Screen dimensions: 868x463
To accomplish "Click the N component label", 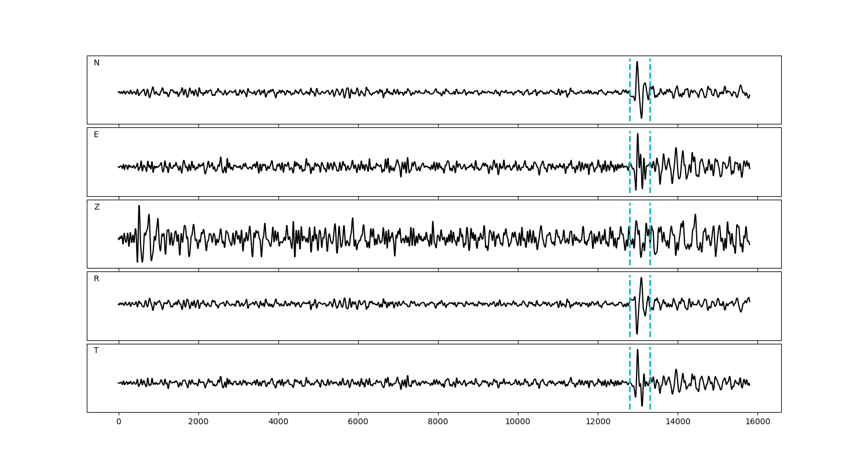I will 97,63.
